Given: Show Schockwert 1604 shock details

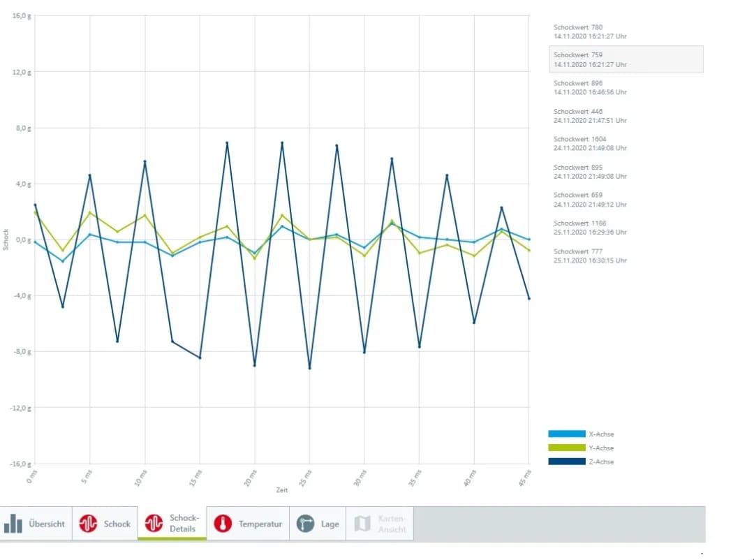Looking at the screenshot, I should click(590, 144).
